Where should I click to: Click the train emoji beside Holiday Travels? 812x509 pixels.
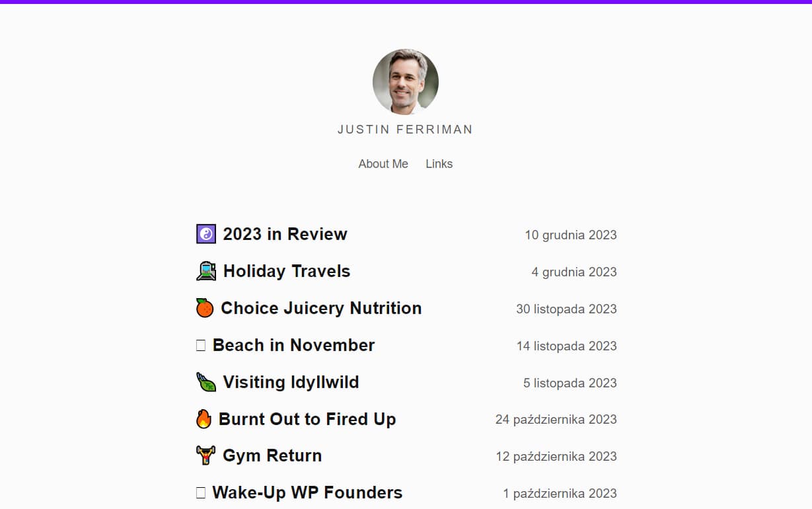tap(206, 271)
